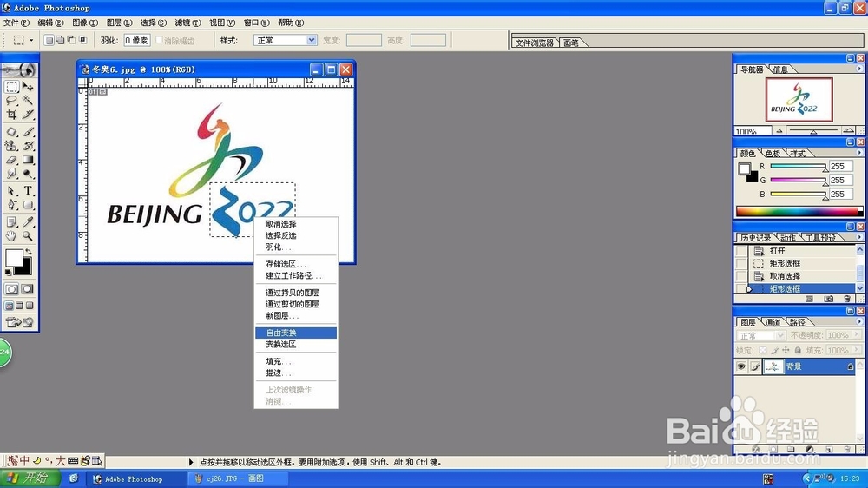Switch to full screen mode with menu bar
Viewport: 868px width, 488px height.
pos(19,306)
